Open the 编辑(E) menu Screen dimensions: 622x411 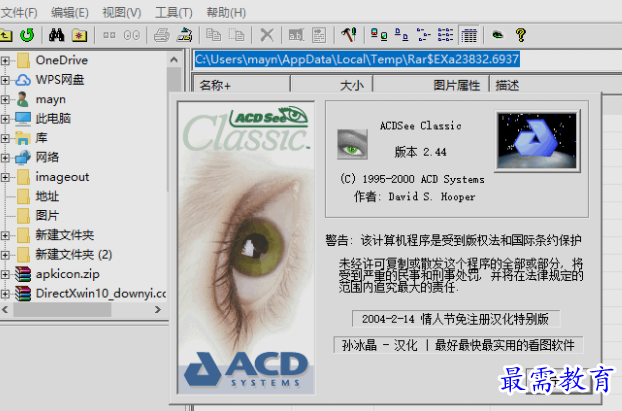pyautogui.click(x=69, y=13)
